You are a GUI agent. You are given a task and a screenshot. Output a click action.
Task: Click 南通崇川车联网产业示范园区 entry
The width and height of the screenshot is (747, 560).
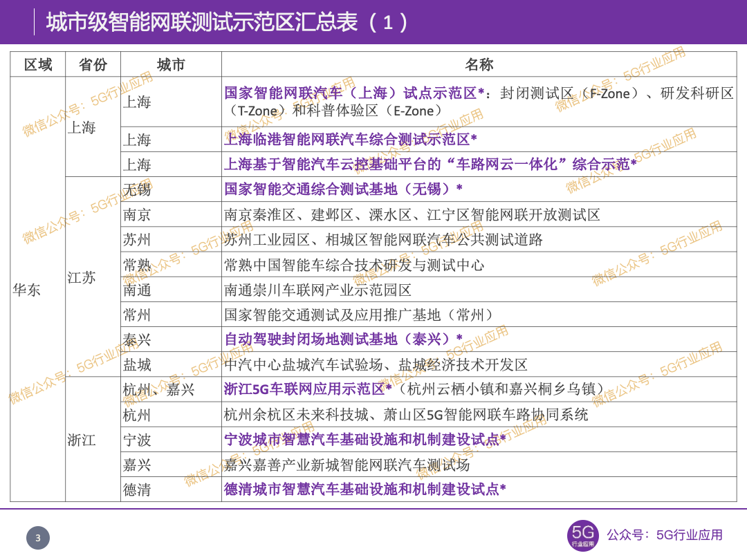point(479,289)
